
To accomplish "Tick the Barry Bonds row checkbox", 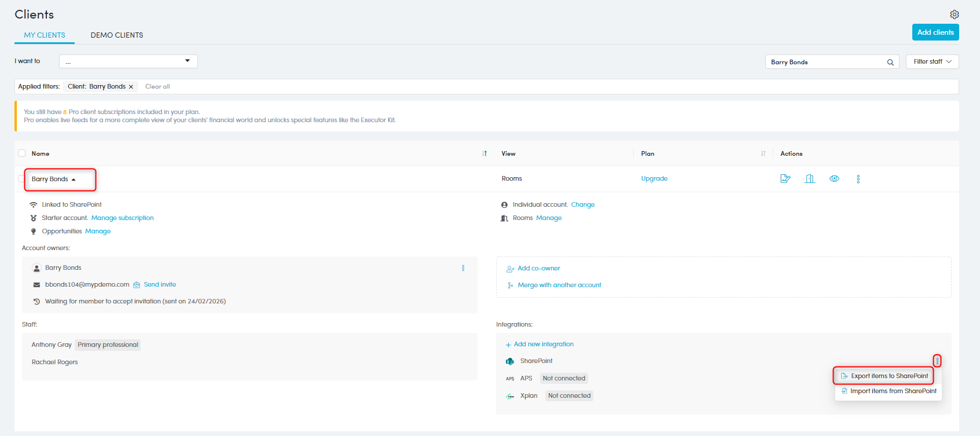I will (21, 179).
